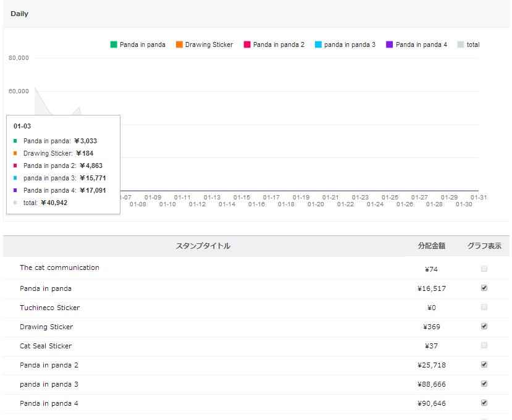
Task: Click the Daily section heading
Action: point(20,14)
